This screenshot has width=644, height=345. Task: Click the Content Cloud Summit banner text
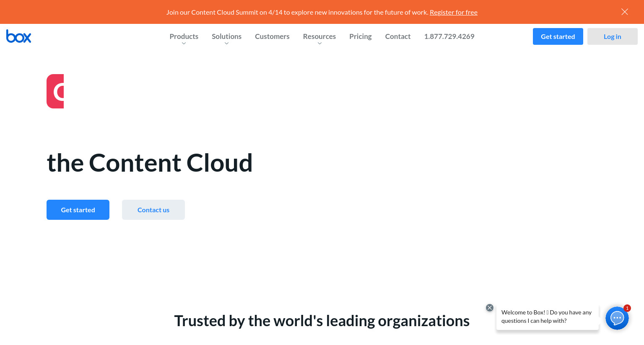point(297,12)
